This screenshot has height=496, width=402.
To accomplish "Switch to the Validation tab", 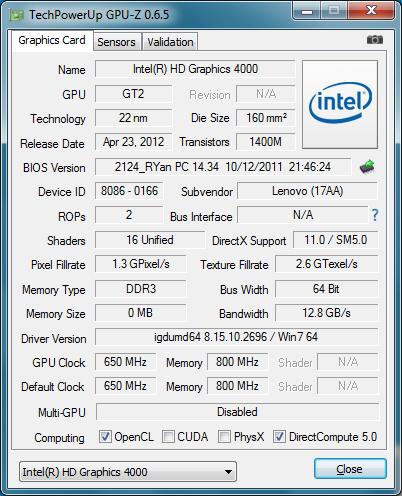I will (x=170, y=42).
